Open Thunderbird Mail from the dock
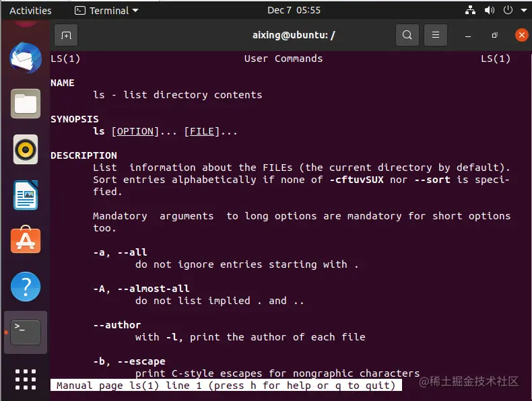The height and width of the screenshot is (401, 532). 26,58
